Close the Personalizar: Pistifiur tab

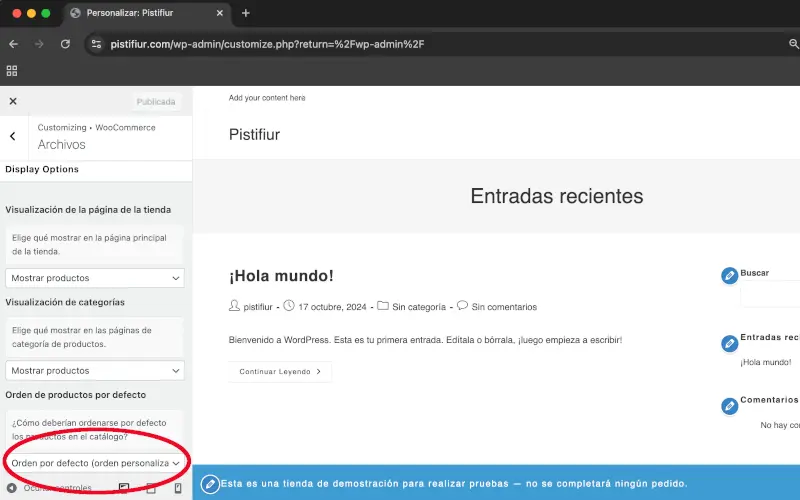pyautogui.click(x=219, y=13)
